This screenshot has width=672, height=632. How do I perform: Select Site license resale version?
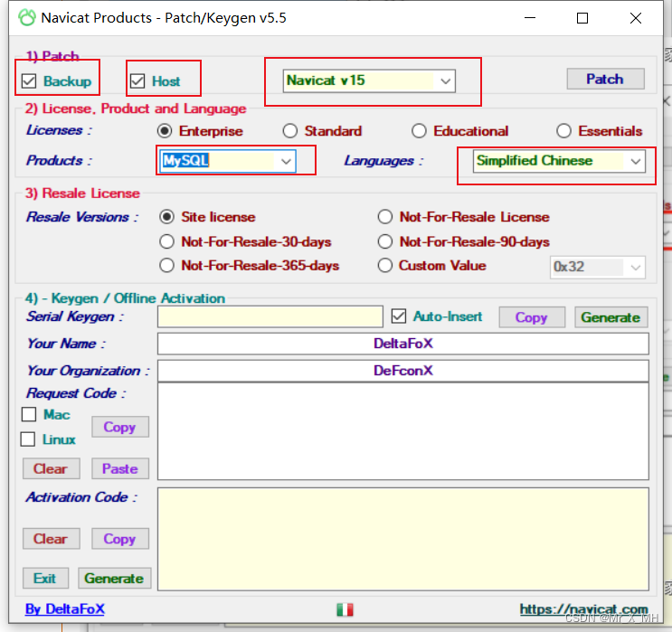166,217
